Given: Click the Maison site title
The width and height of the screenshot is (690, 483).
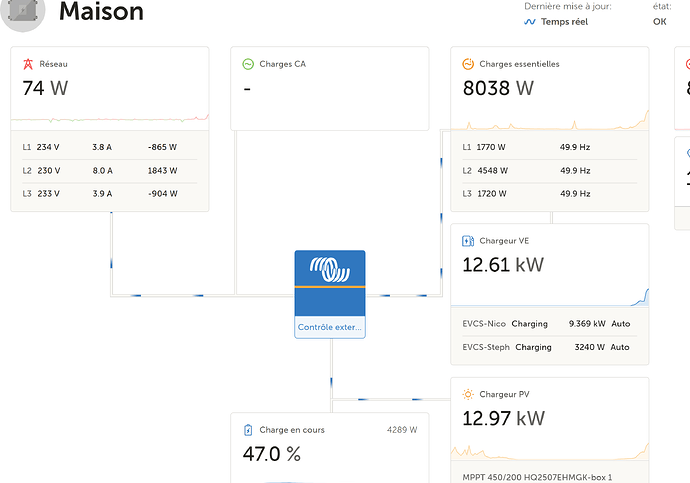Looking at the screenshot, I should point(101,11).
